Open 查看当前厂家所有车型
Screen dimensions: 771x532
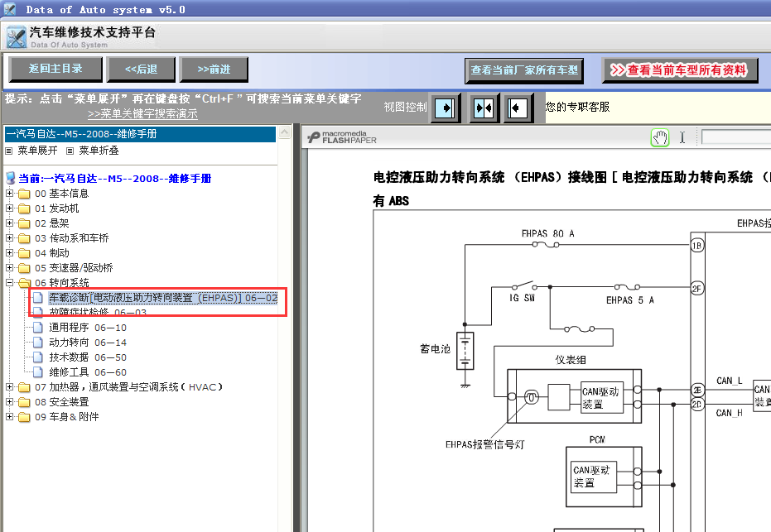pos(524,70)
